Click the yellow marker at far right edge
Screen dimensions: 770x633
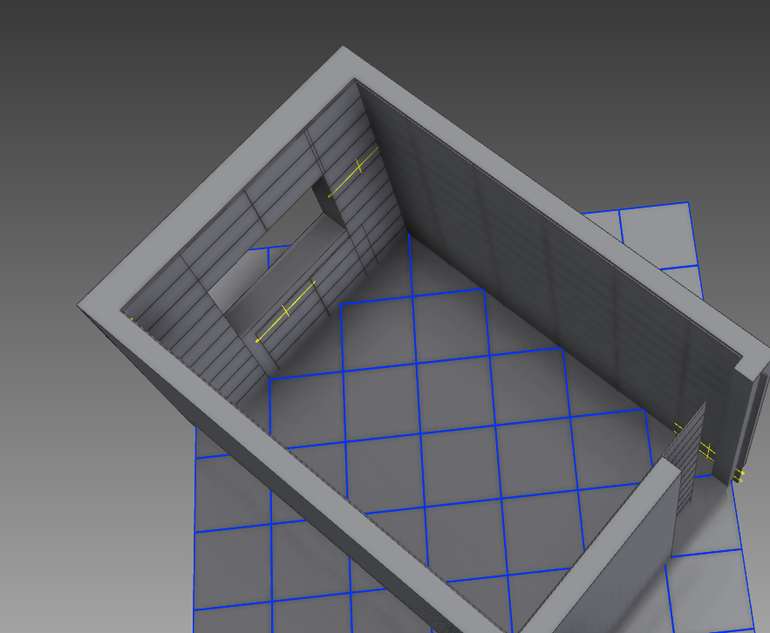[x=740, y=472]
